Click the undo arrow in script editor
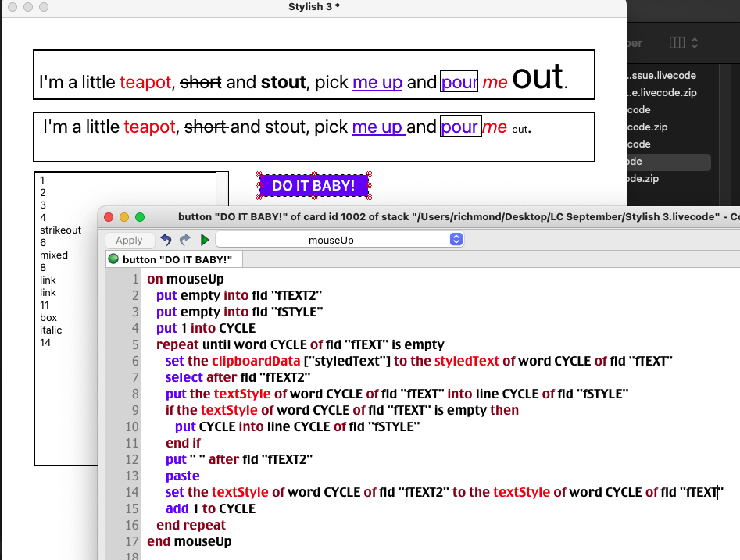This screenshot has height=560, width=740. click(x=166, y=240)
